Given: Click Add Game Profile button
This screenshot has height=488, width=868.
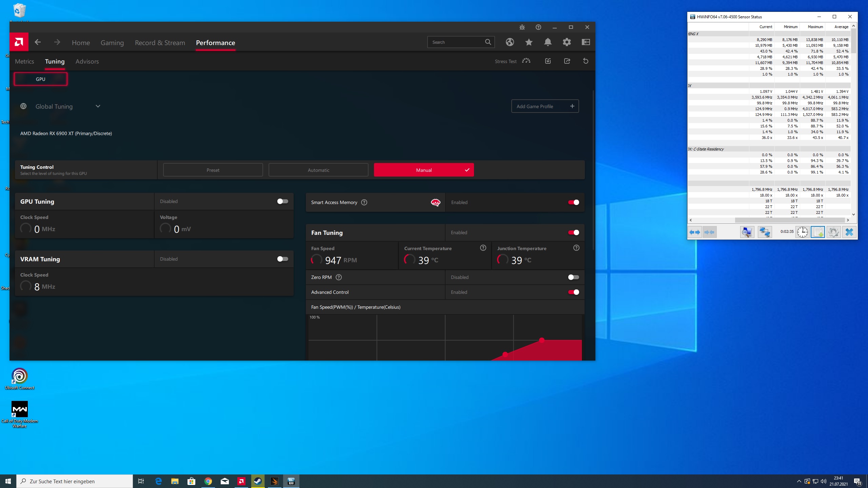Looking at the screenshot, I should tap(545, 106).
